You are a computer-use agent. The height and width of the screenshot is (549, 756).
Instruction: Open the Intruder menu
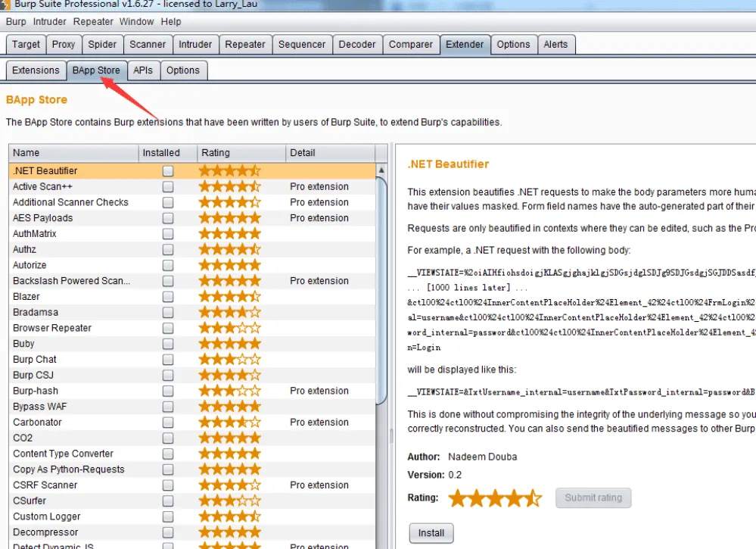click(50, 22)
